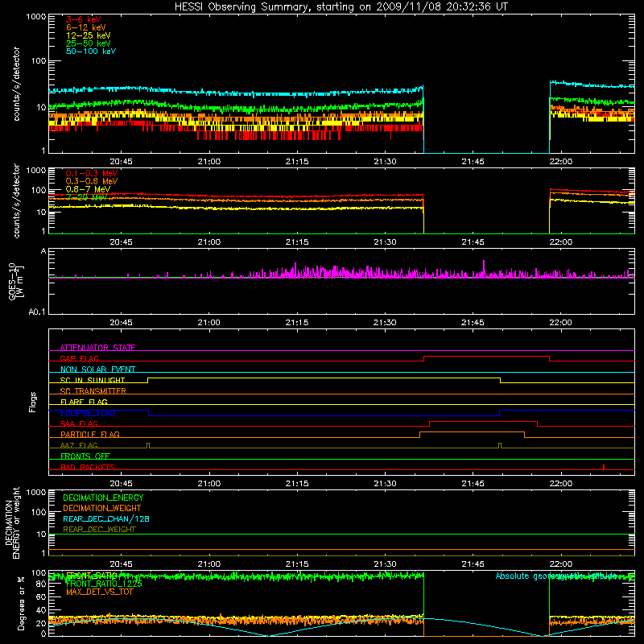The width and height of the screenshot is (644, 644).
Task: Select the red 3-6 keV legend label
Action: (x=84, y=19)
